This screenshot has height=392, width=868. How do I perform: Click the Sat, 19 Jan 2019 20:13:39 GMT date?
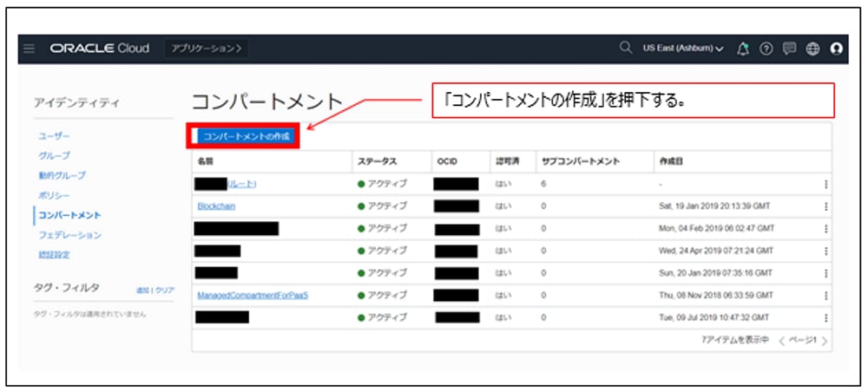714,206
